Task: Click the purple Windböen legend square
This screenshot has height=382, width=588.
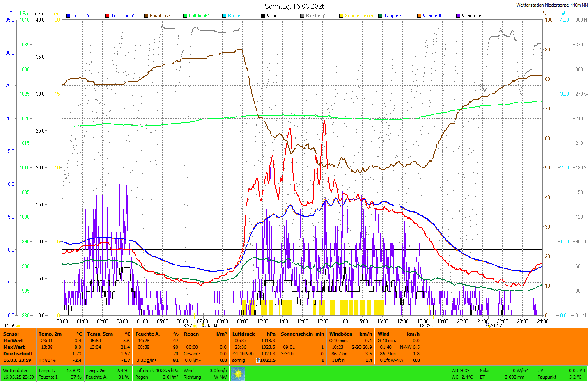Action: (x=458, y=16)
